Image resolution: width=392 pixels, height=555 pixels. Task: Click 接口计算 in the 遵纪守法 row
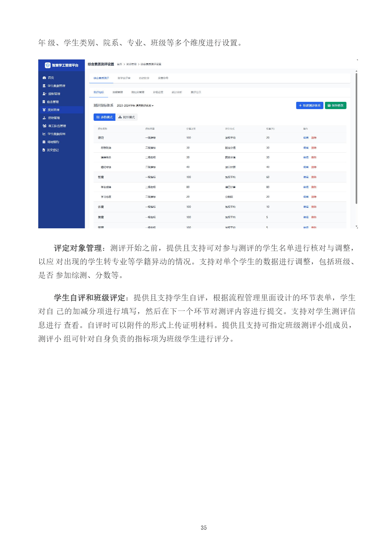point(230,167)
